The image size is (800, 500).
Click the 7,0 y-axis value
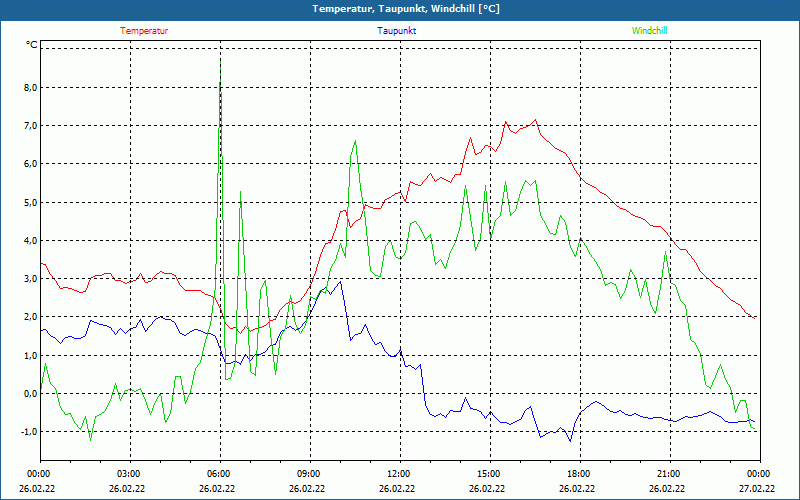click(x=31, y=126)
